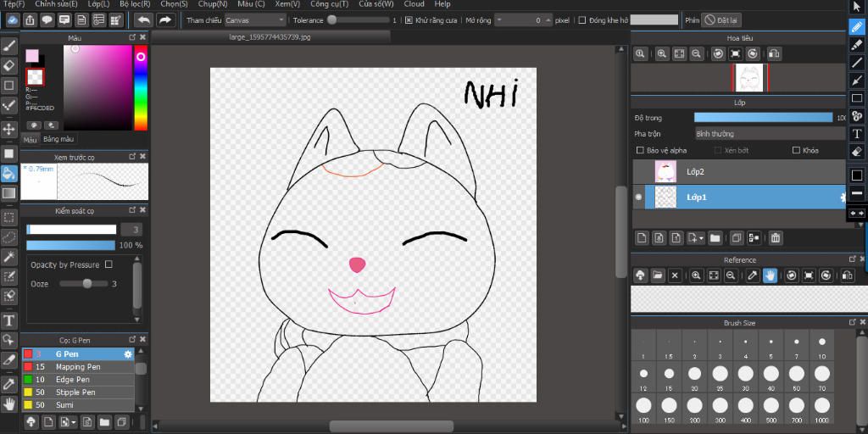The width and height of the screenshot is (868, 434).
Task: Open the Pha trộn blend mode dropdown
Action: click(770, 133)
